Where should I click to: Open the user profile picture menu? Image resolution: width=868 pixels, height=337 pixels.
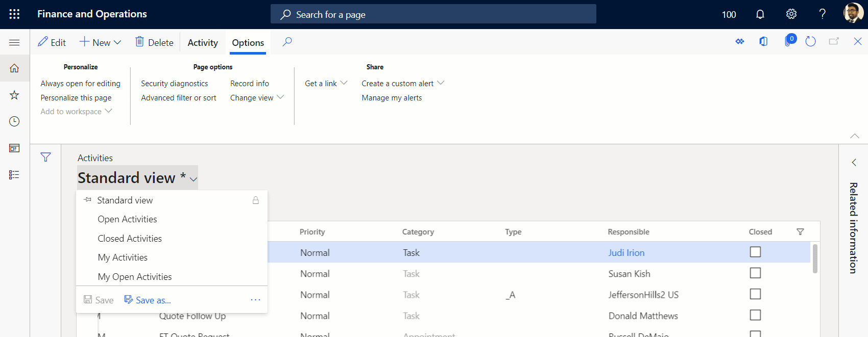[853, 14]
